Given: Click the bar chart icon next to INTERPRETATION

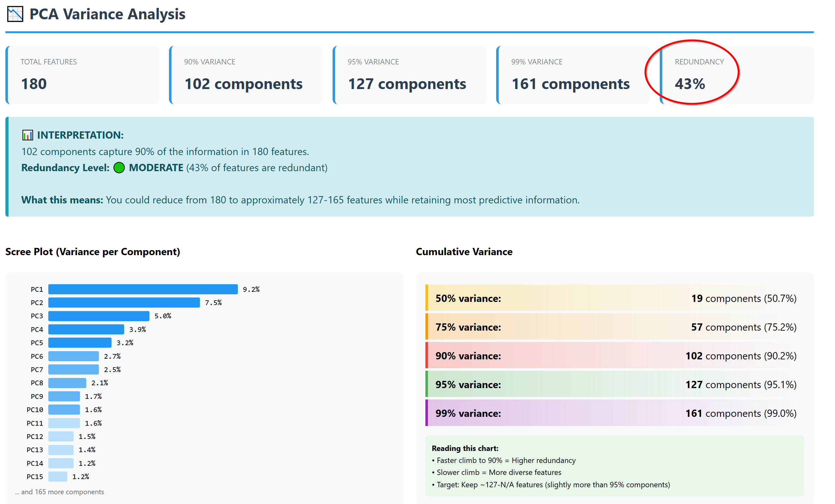Looking at the screenshot, I should point(27,135).
